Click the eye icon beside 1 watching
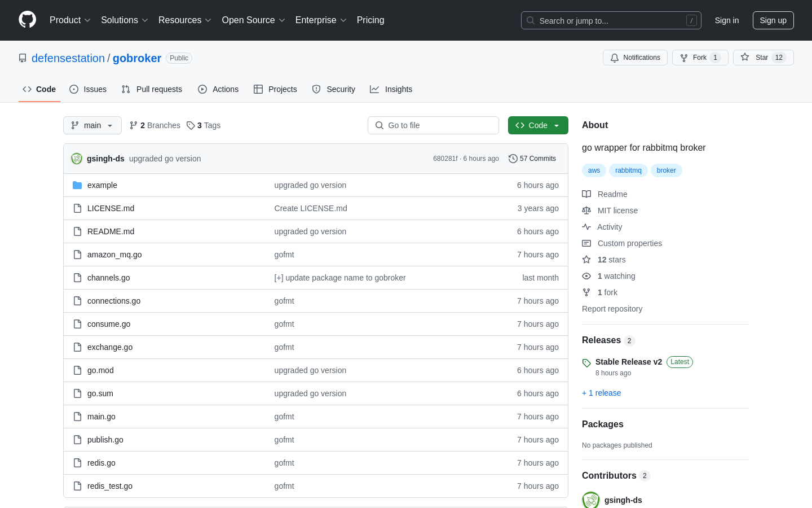 pyautogui.click(x=586, y=276)
